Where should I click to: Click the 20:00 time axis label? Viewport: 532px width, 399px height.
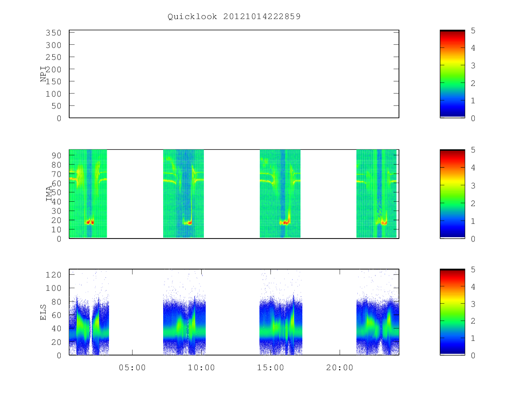340,368
